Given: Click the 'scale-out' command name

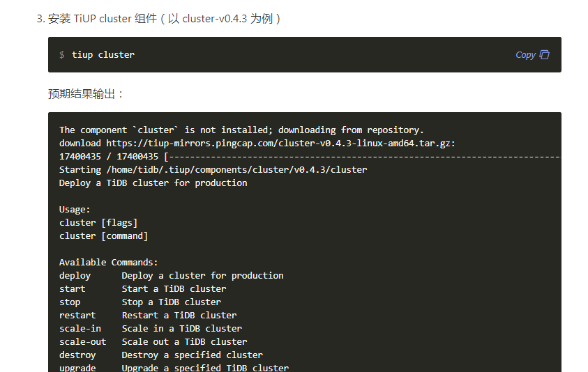Looking at the screenshot, I should (83, 341).
